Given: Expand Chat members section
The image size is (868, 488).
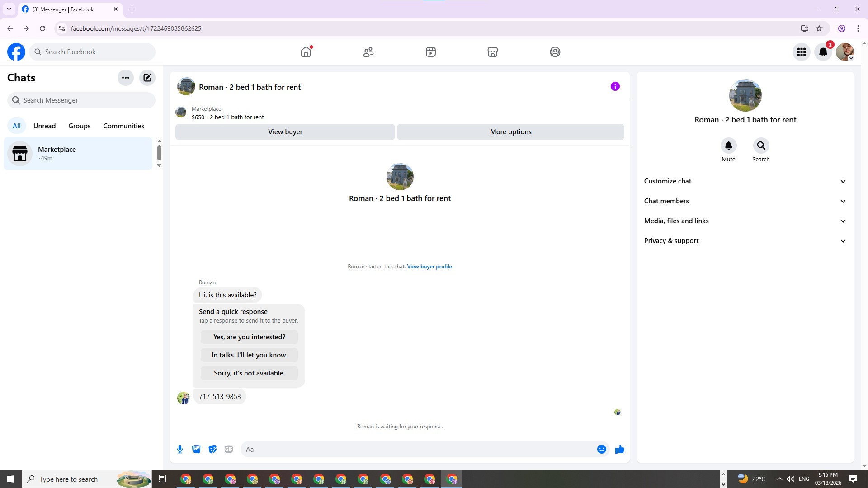Looking at the screenshot, I should (745, 201).
